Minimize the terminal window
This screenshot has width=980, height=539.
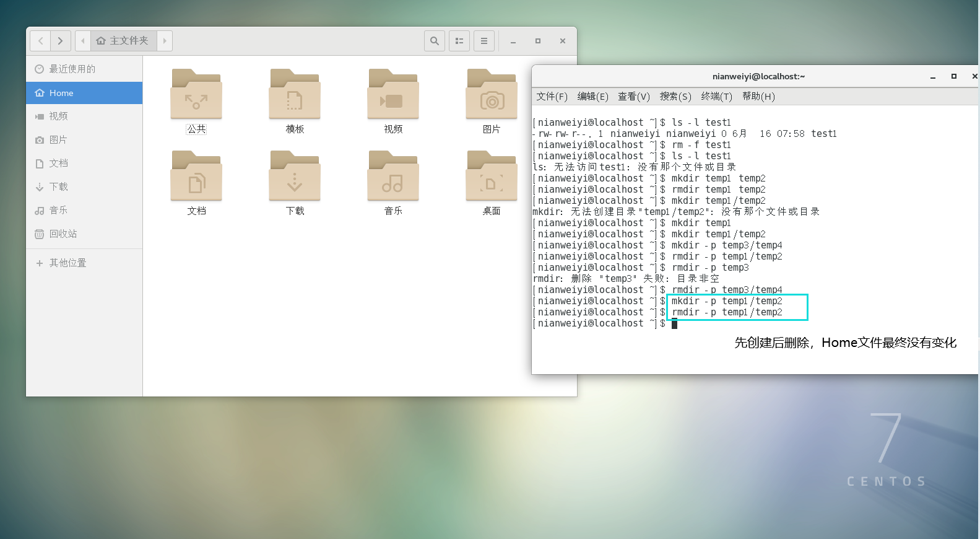(x=933, y=76)
